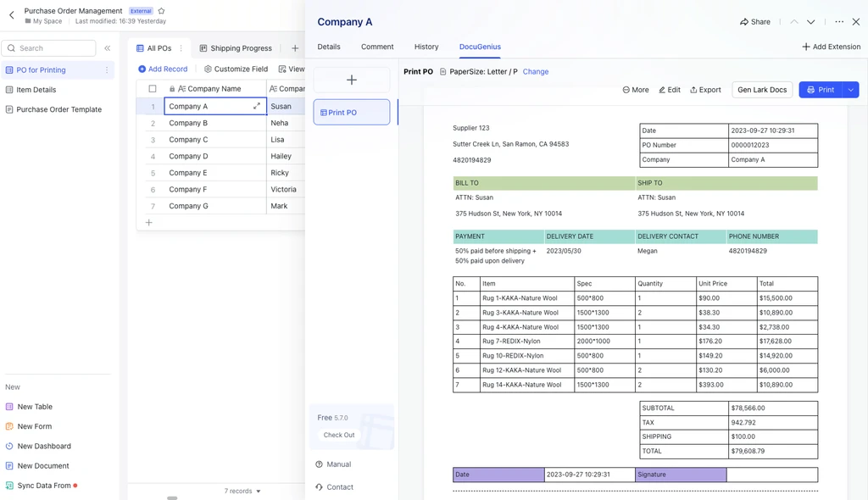Image resolution: width=868 pixels, height=500 pixels.
Task: Tick the select-all checkbox in the table header
Action: coord(153,89)
